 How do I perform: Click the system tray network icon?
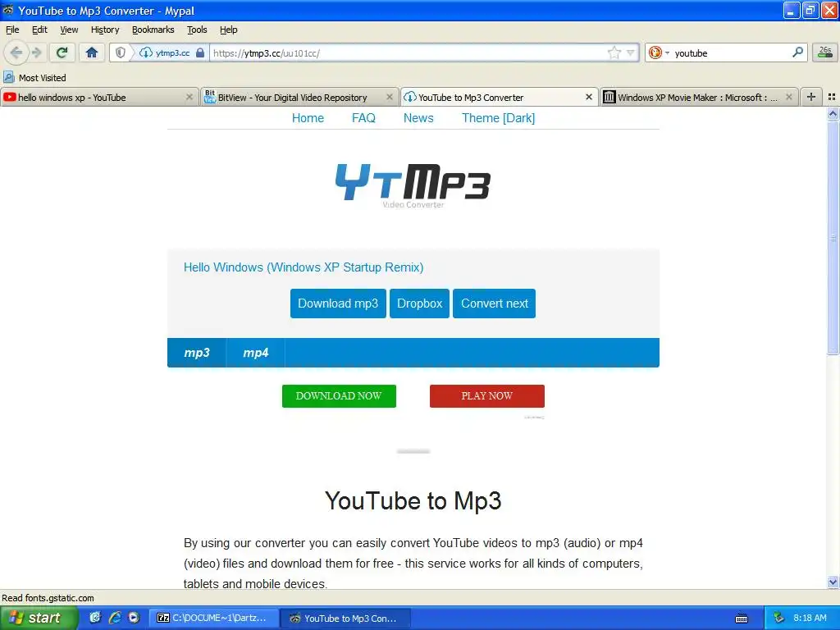point(779,618)
